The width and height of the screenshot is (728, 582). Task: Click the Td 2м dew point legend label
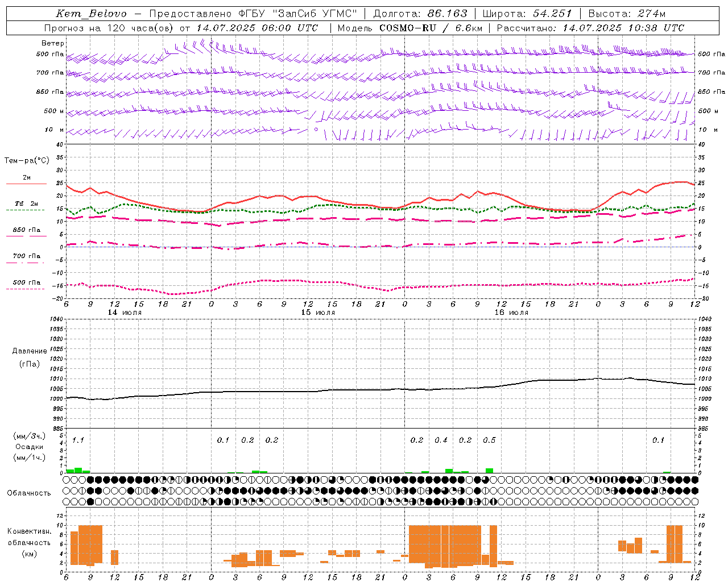[x=27, y=203]
